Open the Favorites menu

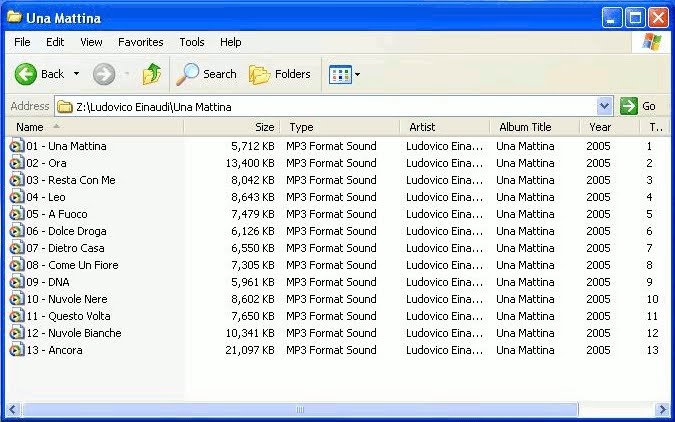tap(141, 42)
